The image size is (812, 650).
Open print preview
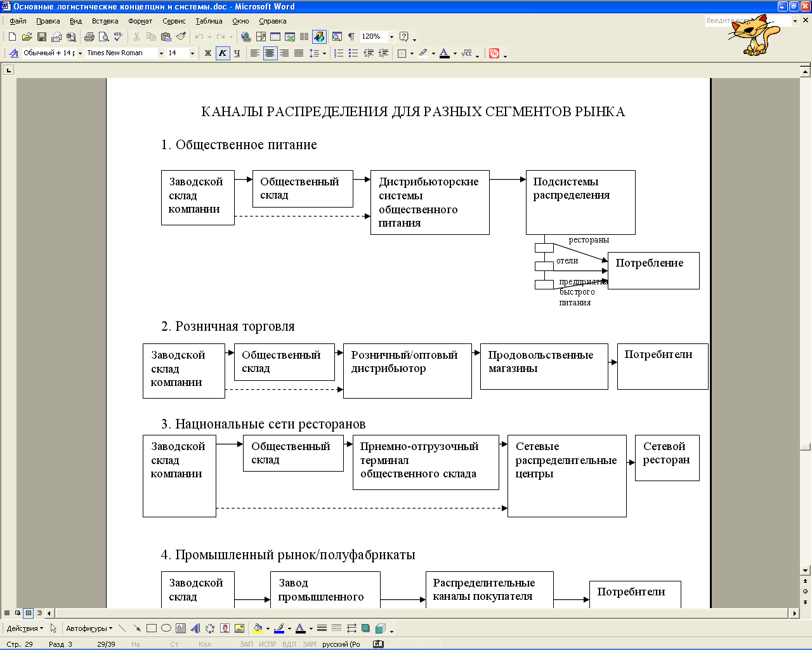104,37
